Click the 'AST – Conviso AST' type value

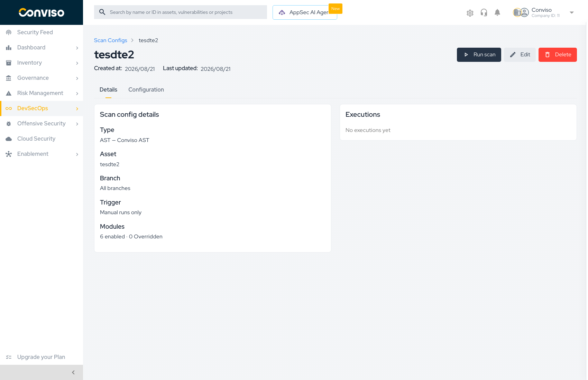[125, 140]
